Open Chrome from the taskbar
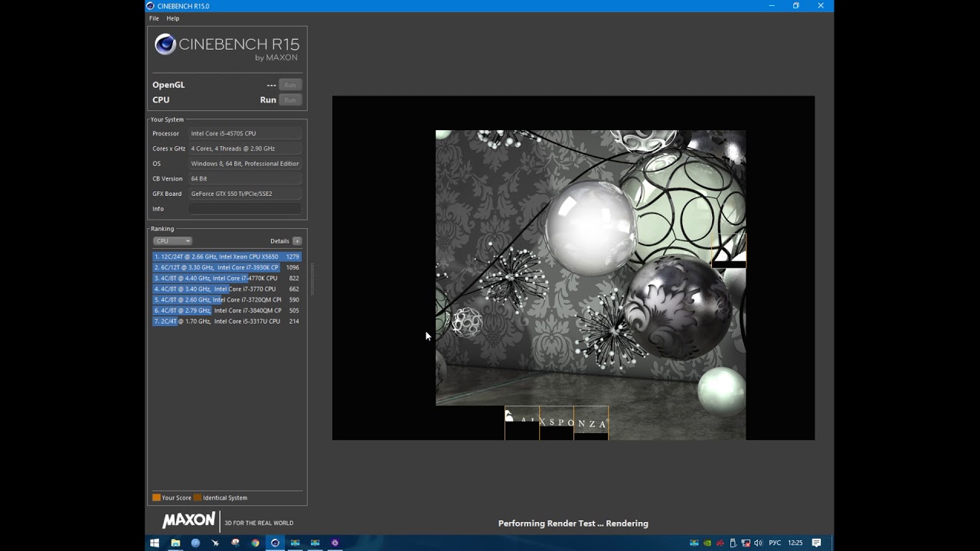The image size is (980, 551). pos(255,543)
